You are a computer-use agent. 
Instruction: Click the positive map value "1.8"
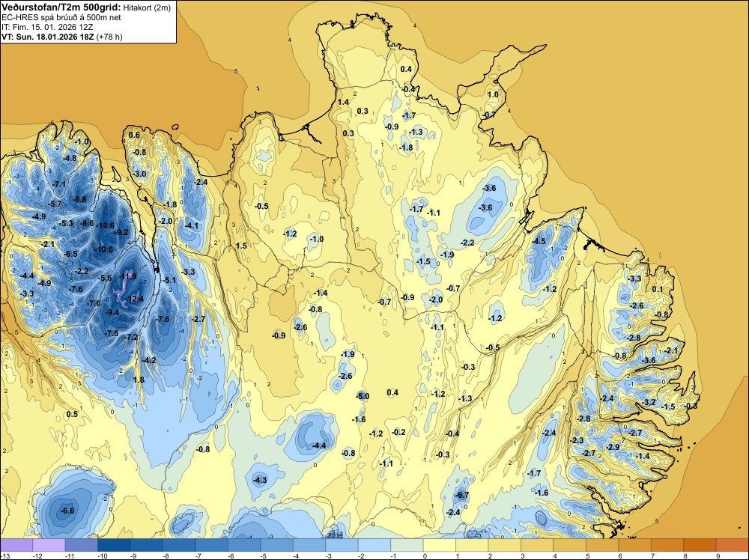[139, 380]
